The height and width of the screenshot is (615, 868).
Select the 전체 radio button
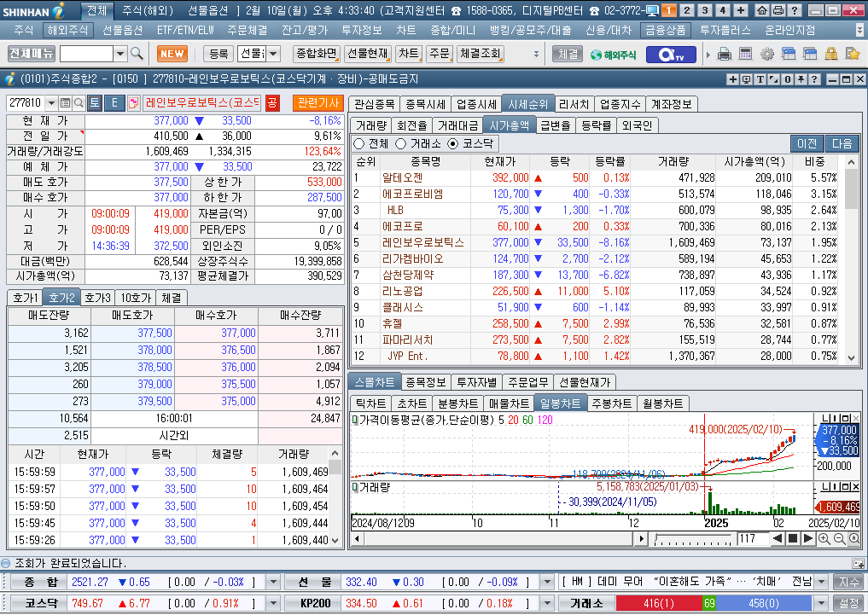(358, 144)
